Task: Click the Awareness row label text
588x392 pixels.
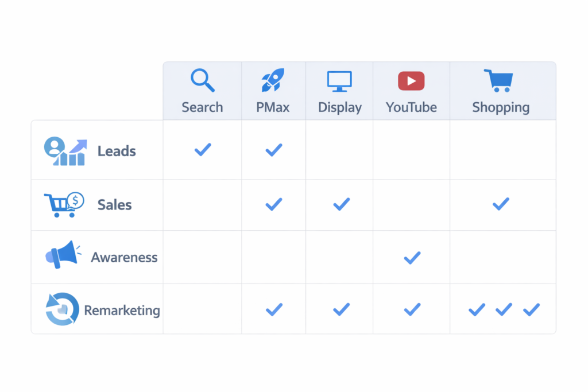Action: [x=124, y=257]
